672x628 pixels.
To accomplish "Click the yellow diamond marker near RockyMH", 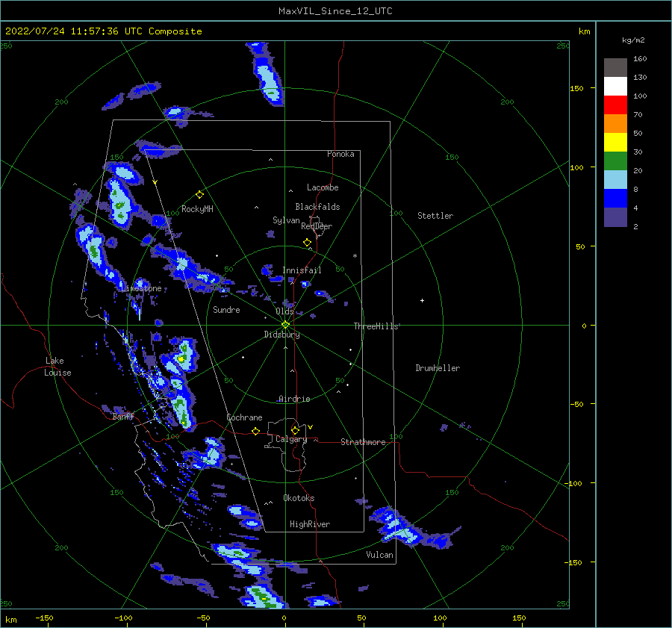I will click(199, 195).
